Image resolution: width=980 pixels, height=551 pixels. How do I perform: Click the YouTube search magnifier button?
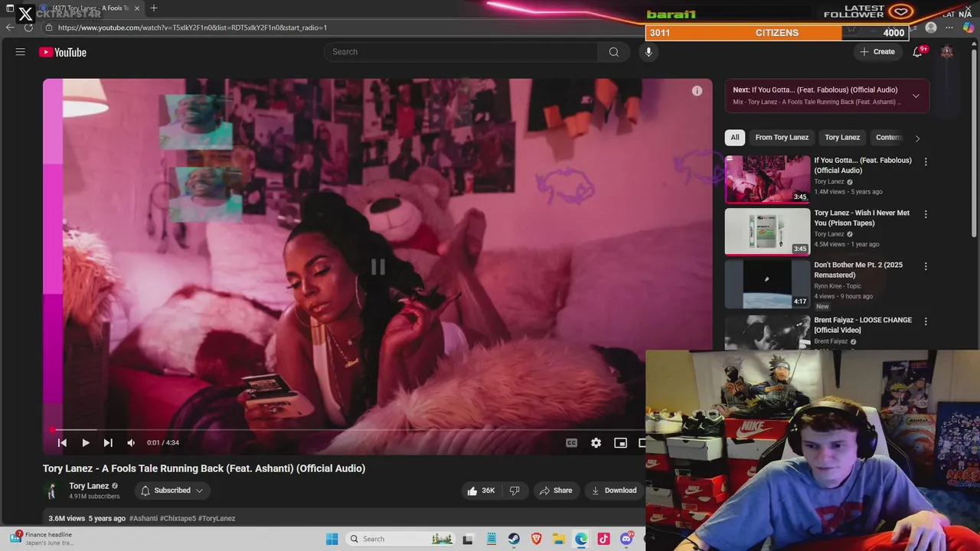[x=613, y=52]
